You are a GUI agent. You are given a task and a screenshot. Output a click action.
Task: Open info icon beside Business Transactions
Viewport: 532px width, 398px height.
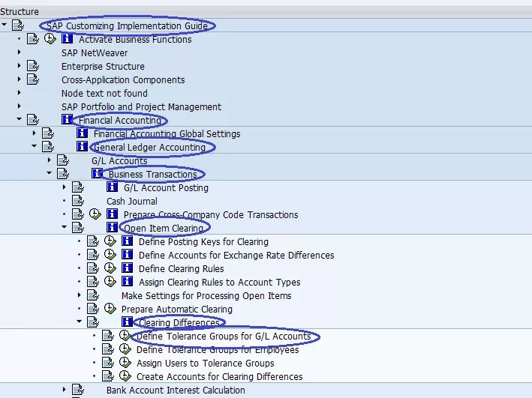tap(97, 173)
